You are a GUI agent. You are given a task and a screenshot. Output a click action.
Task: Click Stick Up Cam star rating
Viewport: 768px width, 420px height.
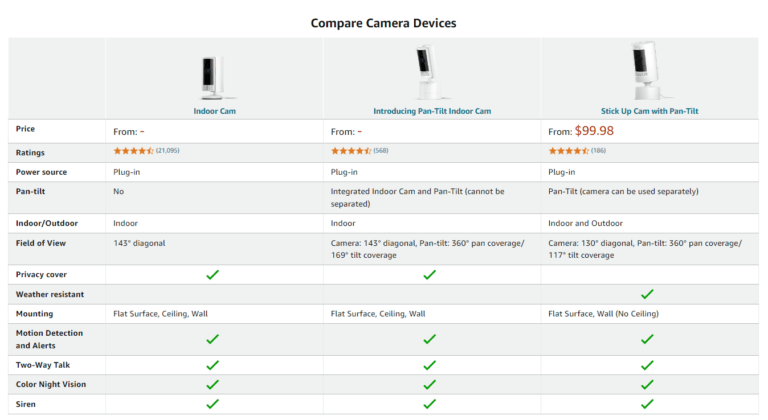pos(569,151)
